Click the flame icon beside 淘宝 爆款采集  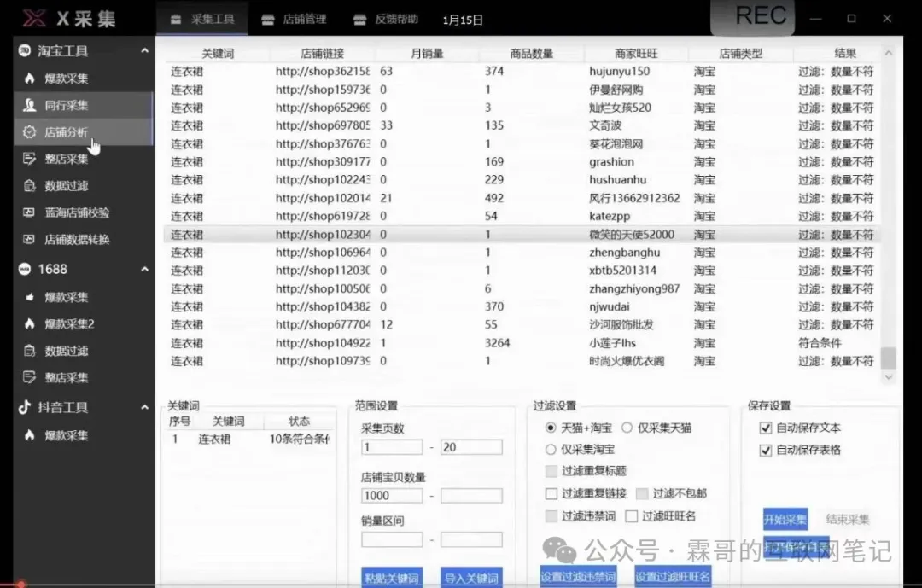tap(29, 79)
